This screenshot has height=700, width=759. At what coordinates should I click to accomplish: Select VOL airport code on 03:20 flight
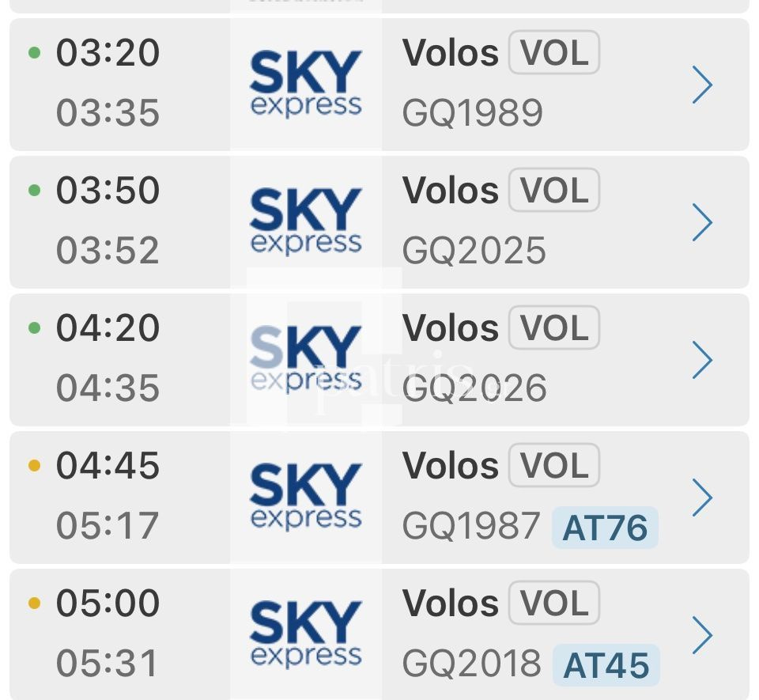[554, 54]
